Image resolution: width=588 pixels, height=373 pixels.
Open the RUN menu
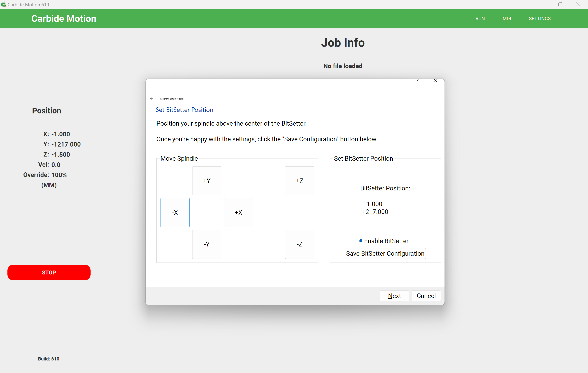[x=480, y=19]
